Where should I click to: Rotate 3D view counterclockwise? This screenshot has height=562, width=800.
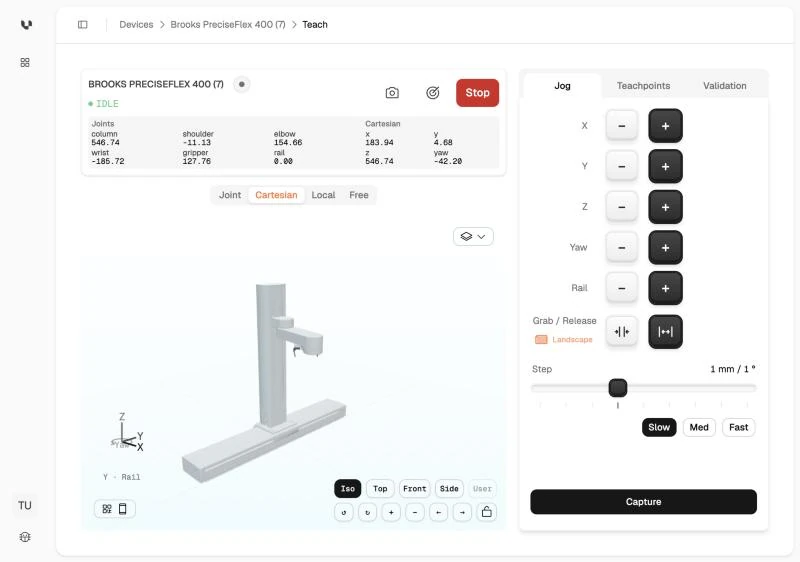point(344,512)
